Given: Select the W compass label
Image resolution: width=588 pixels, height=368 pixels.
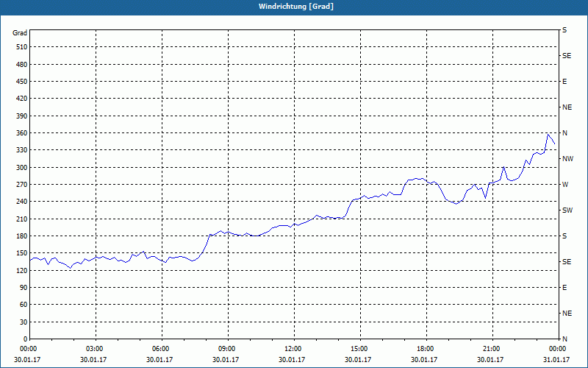Looking at the screenshot, I should pyautogui.click(x=565, y=185).
